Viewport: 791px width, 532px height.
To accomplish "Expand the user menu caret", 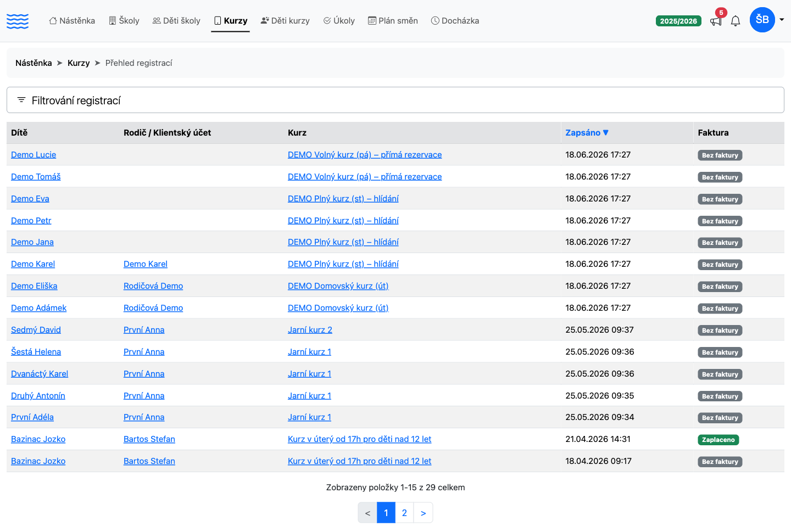I will [x=782, y=20].
